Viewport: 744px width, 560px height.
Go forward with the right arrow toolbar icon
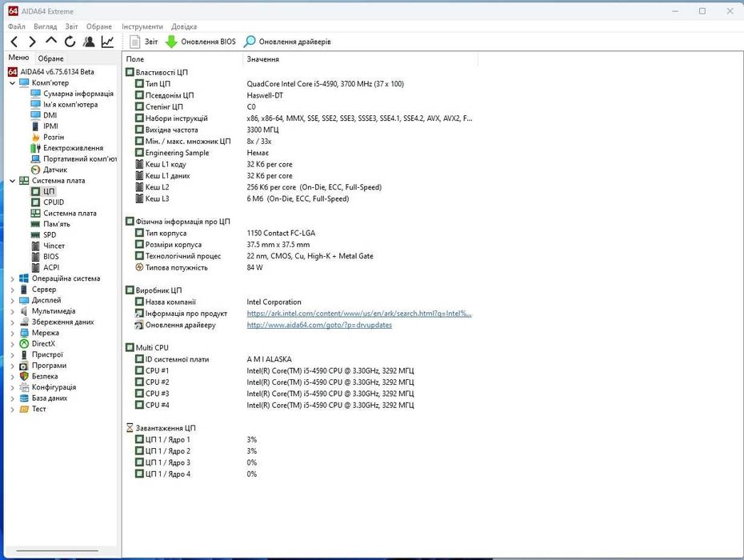click(x=32, y=42)
